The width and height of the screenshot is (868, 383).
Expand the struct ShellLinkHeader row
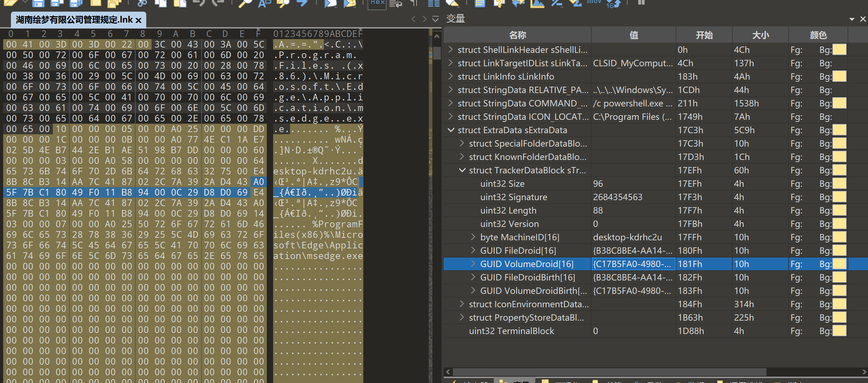451,50
